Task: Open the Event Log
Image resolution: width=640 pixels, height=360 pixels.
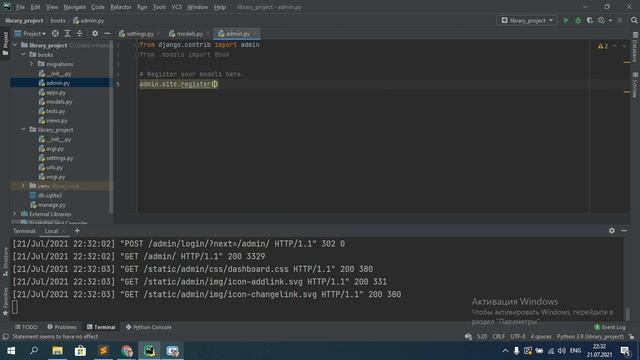Action: (610, 327)
